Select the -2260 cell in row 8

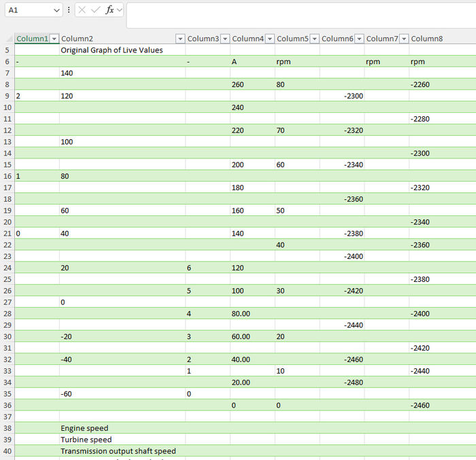coord(442,84)
